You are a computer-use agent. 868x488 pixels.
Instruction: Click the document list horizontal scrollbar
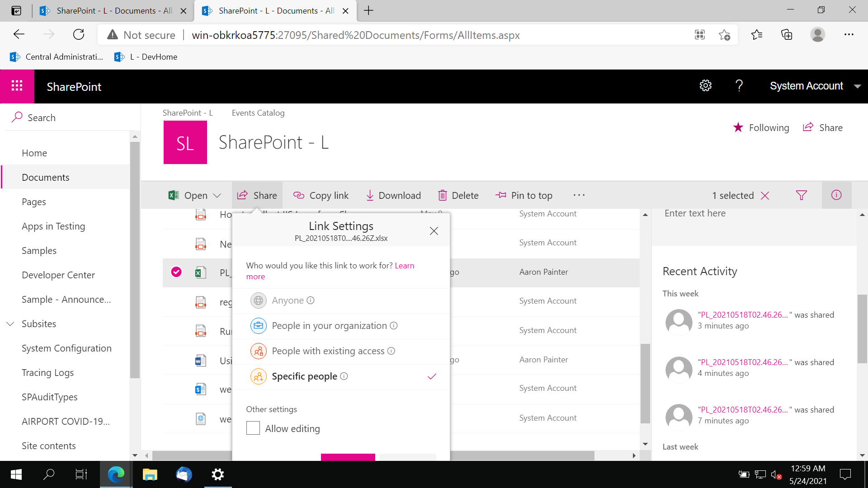point(373,455)
